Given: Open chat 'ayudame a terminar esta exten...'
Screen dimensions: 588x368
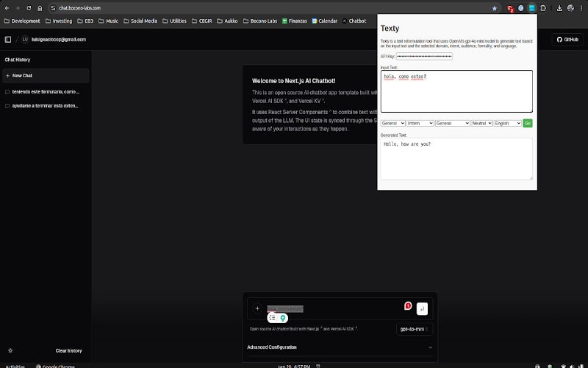Looking at the screenshot, I should point(46,106).
